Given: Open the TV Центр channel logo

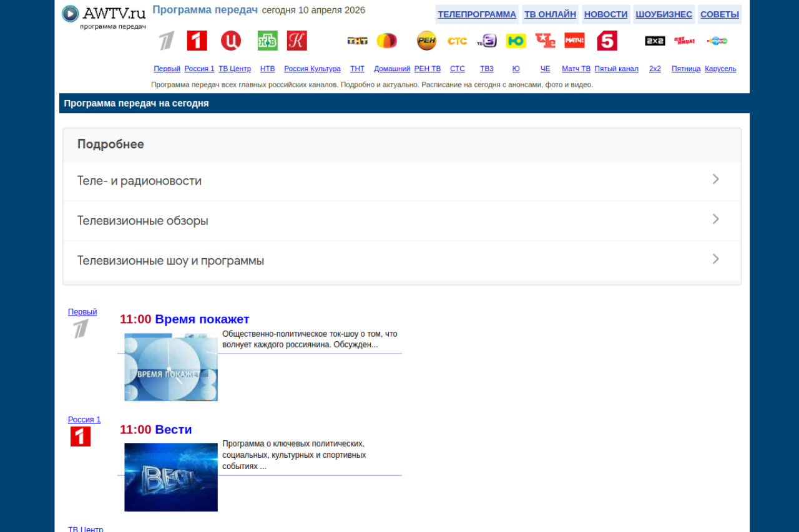Looking at the screenshot, I should pyautogui.click(x=230, y=41).
